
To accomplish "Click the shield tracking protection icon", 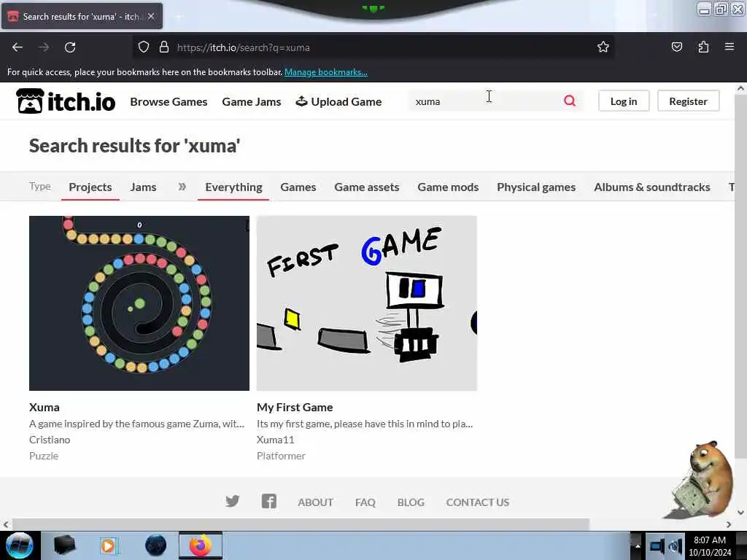I will [x=144, y=47].
